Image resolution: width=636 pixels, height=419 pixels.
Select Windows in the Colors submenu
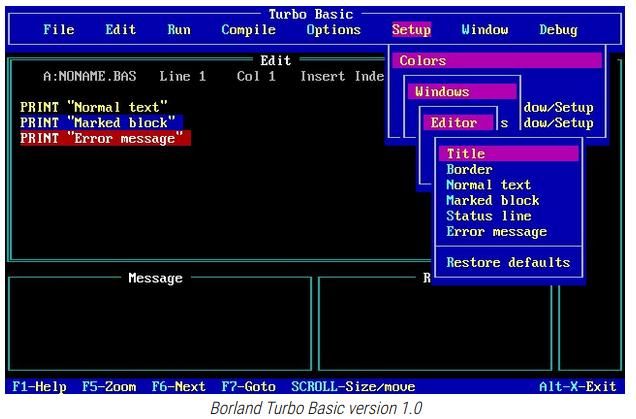click(x=462, y=91)
